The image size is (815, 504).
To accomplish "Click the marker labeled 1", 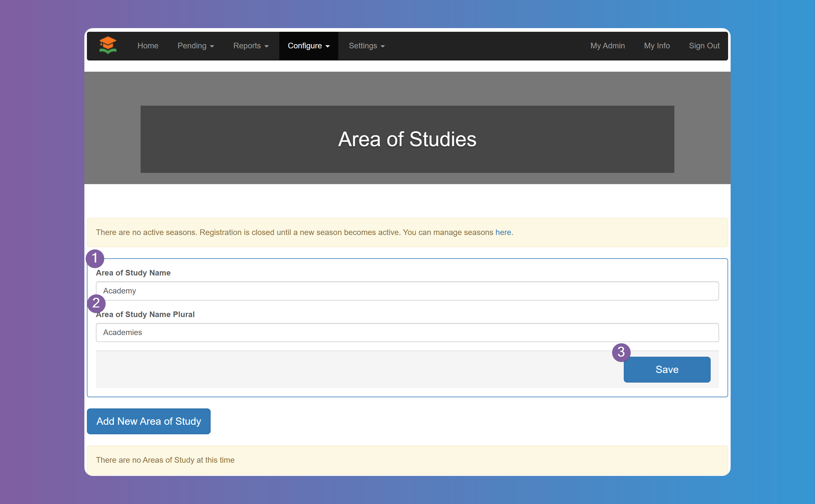I will pos(95,258).
